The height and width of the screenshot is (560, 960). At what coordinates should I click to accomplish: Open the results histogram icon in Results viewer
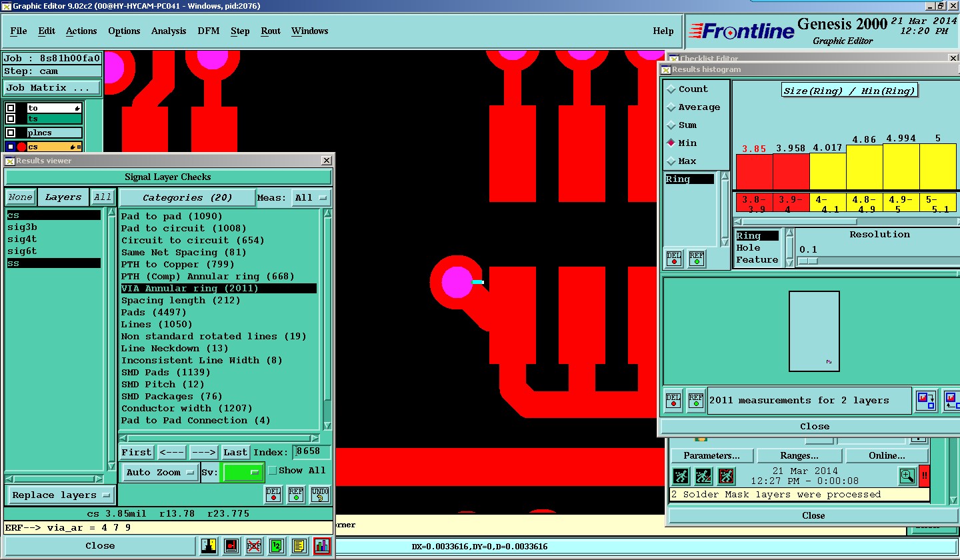pos(322,546)
